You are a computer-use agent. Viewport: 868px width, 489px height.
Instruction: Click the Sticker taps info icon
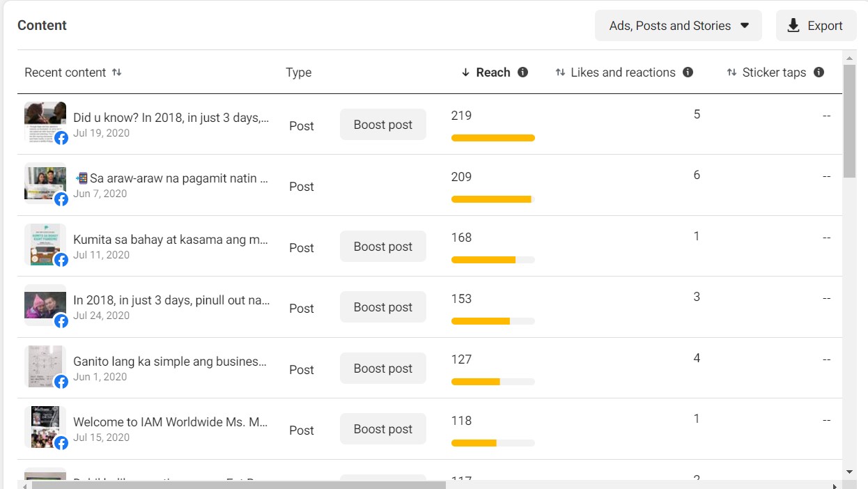click(819, 72)
